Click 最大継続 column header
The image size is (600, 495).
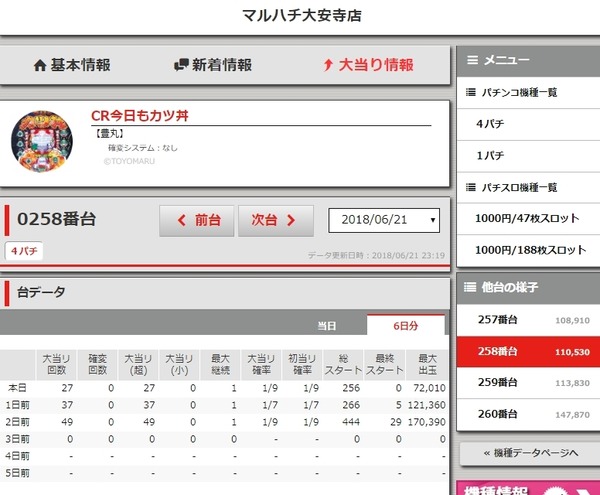220,365
